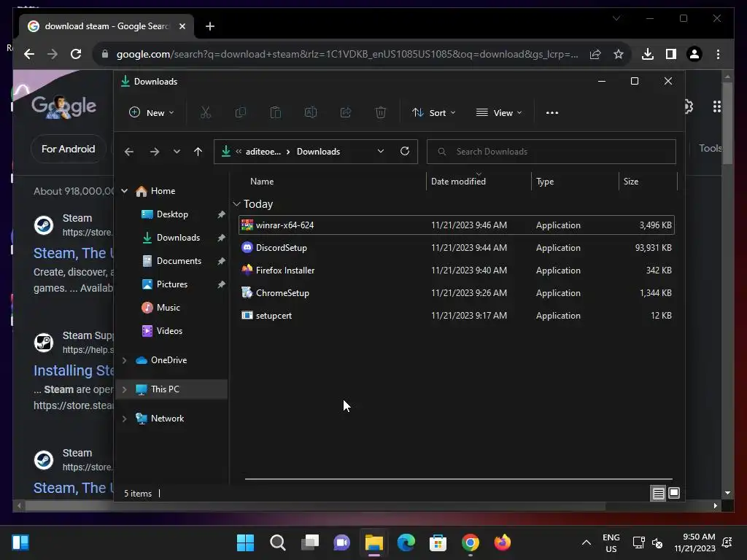Open a new tab in Chrome
The image size is (747, 560).
coord(210,26)
